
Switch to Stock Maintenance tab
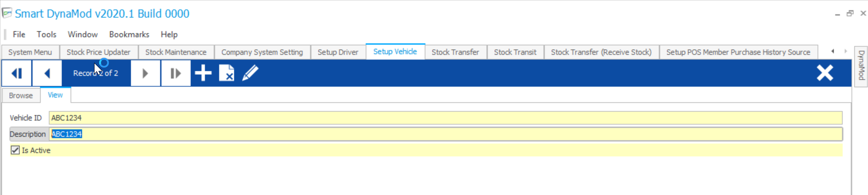(x=176, y=52)
